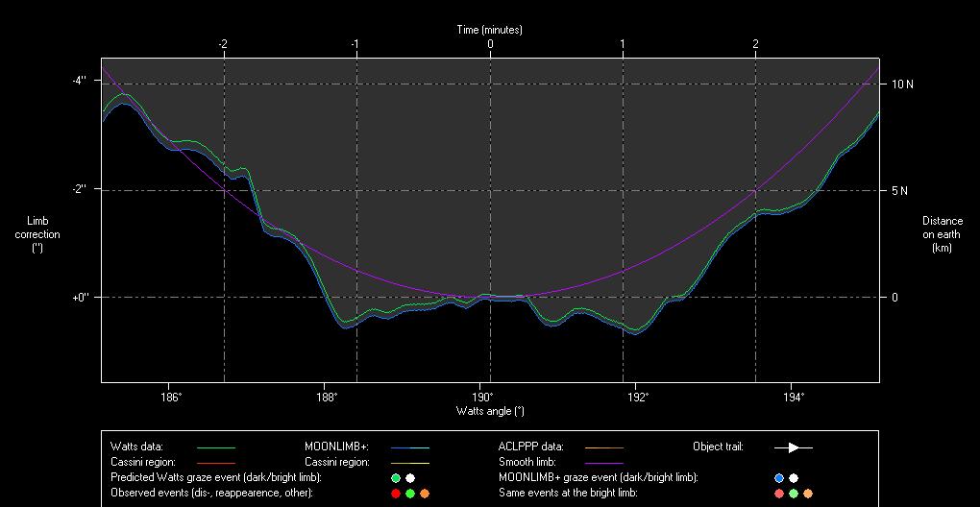Click the orange ACLPPP data line sample
980x507 pixels.
[603, 447]
